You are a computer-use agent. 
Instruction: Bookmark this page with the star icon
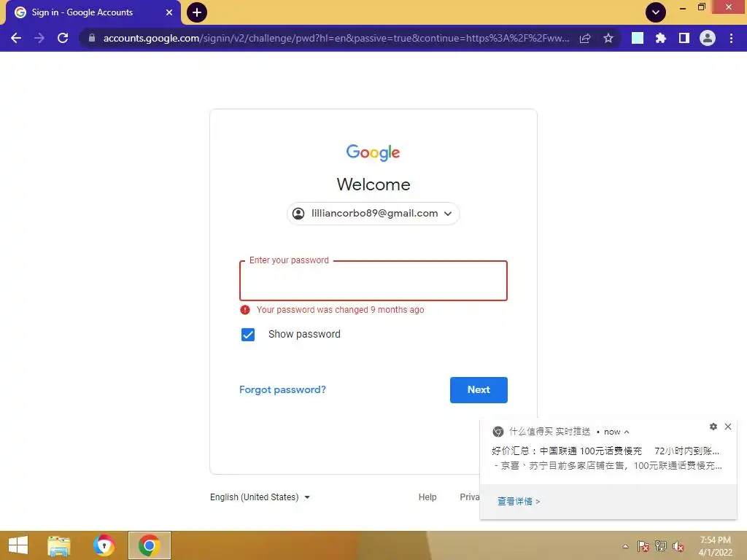point(608,38)
